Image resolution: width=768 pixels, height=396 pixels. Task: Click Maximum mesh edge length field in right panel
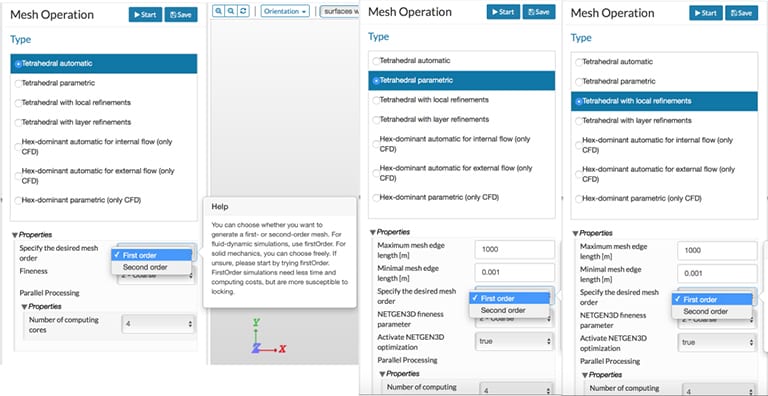coord(717,250)
